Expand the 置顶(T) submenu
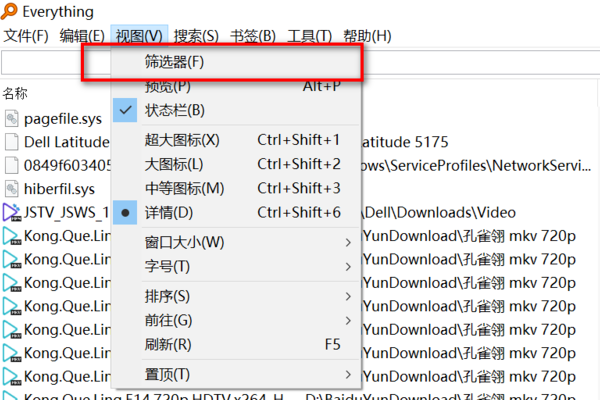Image resolution: width=600 pixels, height=400 pixels. [x=236, y=374]
